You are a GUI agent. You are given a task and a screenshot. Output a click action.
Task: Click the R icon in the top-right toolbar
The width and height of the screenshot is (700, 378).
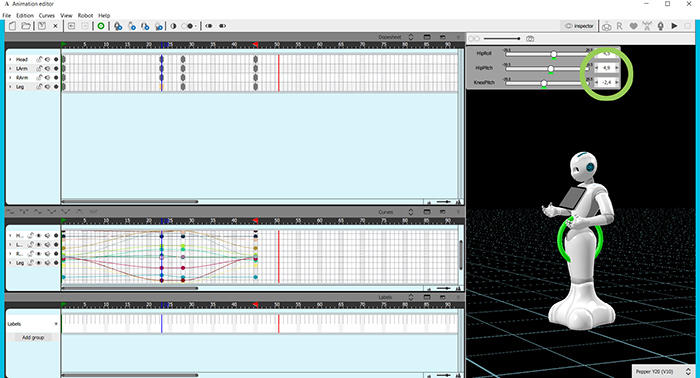(x=620, y=26)
